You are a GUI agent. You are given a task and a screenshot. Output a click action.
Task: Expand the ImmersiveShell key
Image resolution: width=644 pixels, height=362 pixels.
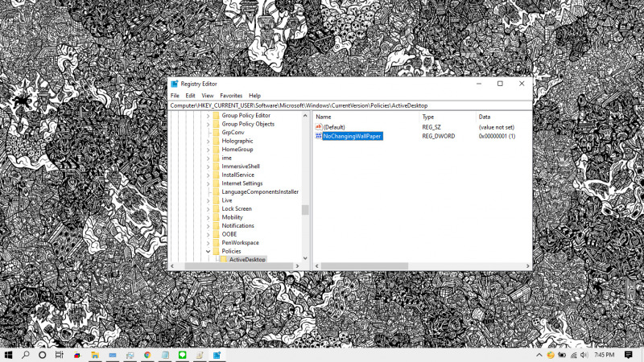coord(208,167)
